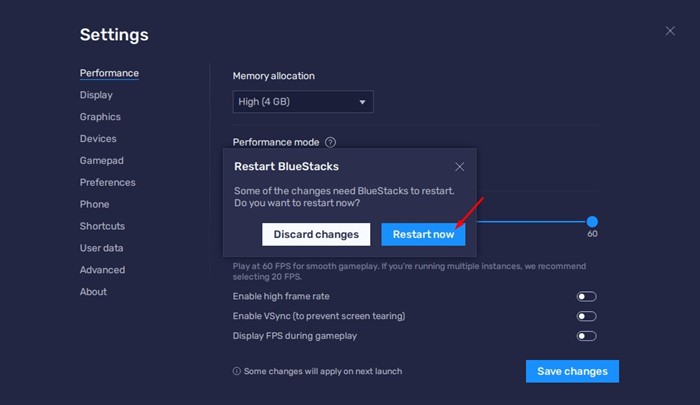Switch to Preferences section

coord(107,183)
